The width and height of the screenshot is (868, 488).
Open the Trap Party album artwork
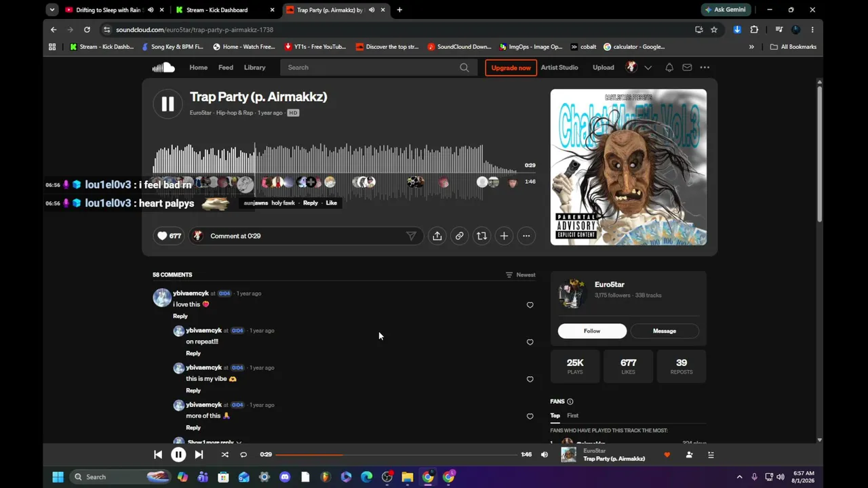click(x=629, y=167)
